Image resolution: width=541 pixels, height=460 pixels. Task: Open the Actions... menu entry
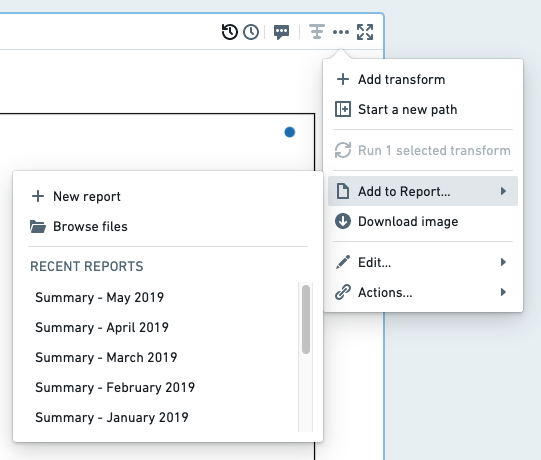coord(423,293)
